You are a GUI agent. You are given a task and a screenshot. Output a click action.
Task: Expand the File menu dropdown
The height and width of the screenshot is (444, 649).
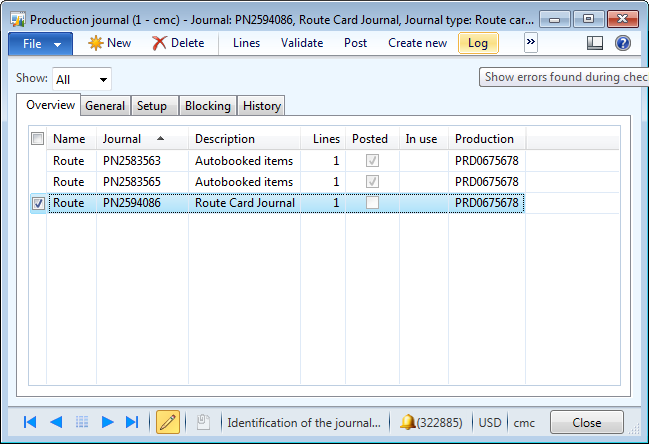pos(41,43)
